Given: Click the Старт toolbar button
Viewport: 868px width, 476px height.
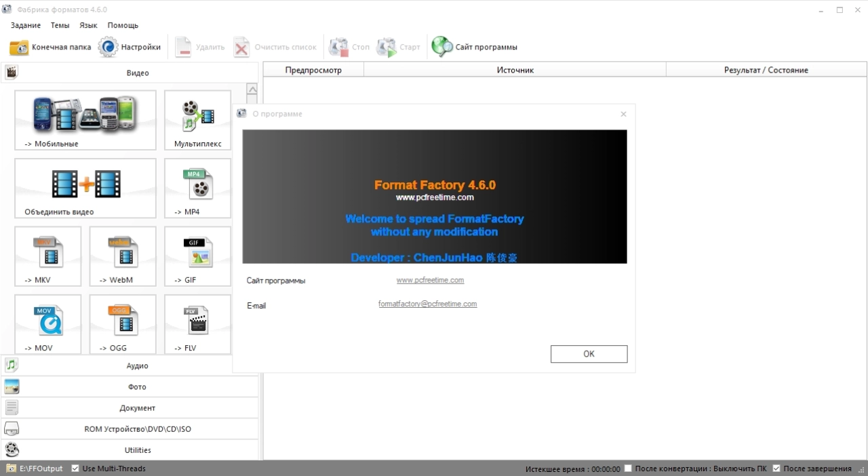Looking at the screenshot, I should coord(399,47).
